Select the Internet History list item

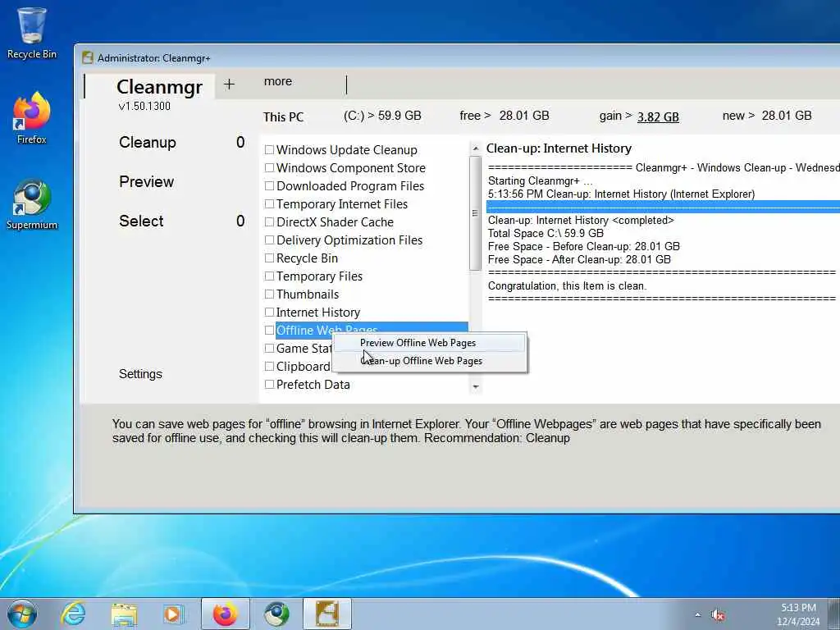click(318, 313)
